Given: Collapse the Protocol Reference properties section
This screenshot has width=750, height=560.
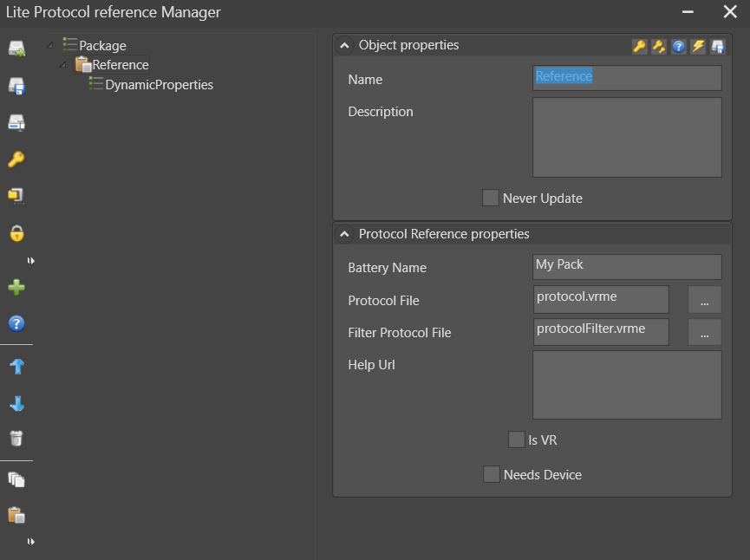Looking at the screenshot, I should [344, 234].
